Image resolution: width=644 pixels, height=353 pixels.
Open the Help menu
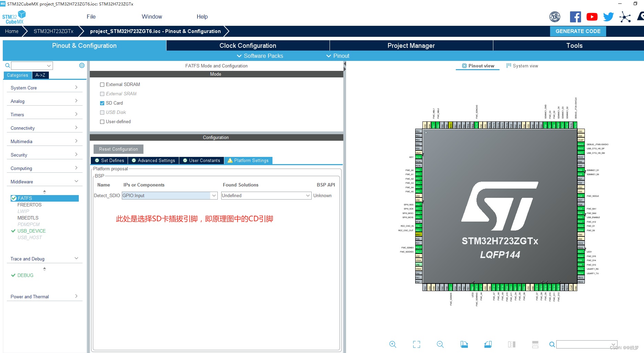[202, 17]
